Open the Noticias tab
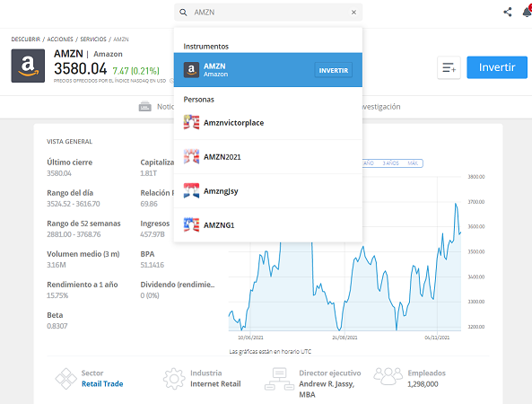The image size is (532, 404). click(166, 107)
